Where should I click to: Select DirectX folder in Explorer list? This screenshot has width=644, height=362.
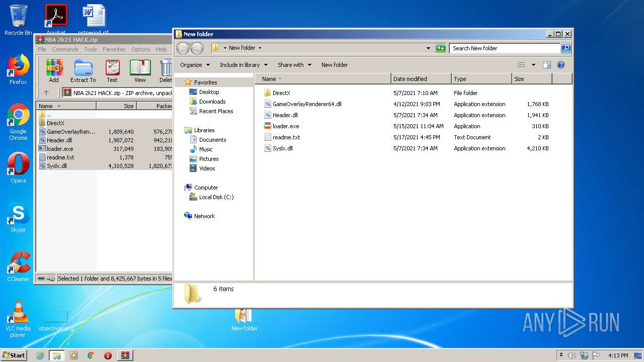[x=281, y=93]
